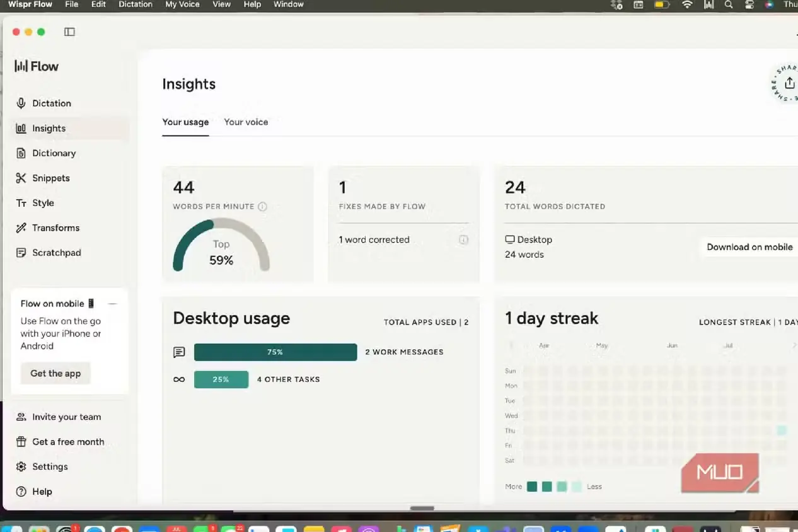
Task: Click the 2 WORK MESSAGES label
Action: point(404,352)
